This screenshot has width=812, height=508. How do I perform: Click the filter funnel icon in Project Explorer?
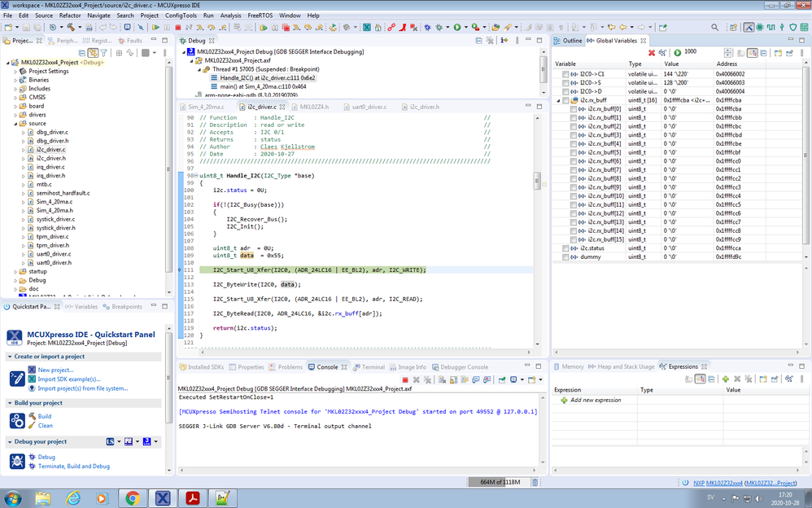[103, 52]
